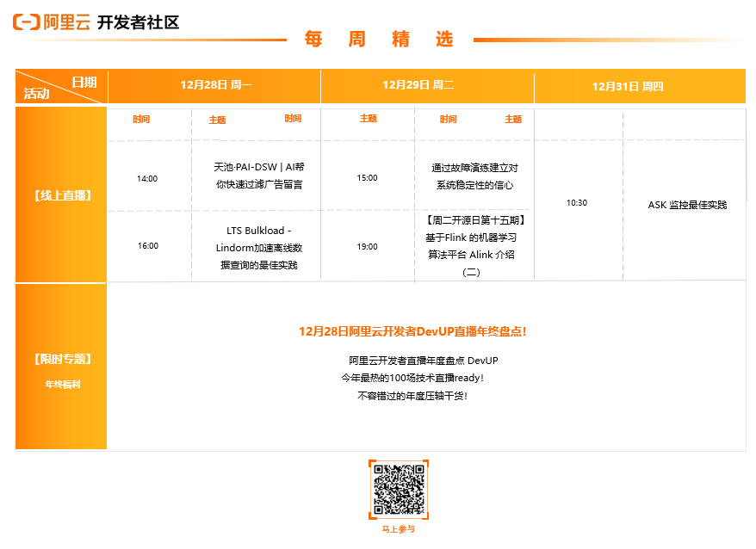Viewport: 756px width, 549px height.
Task: Click 不容错过的年度压轴干货 line
Action: (x=412, y=396)
